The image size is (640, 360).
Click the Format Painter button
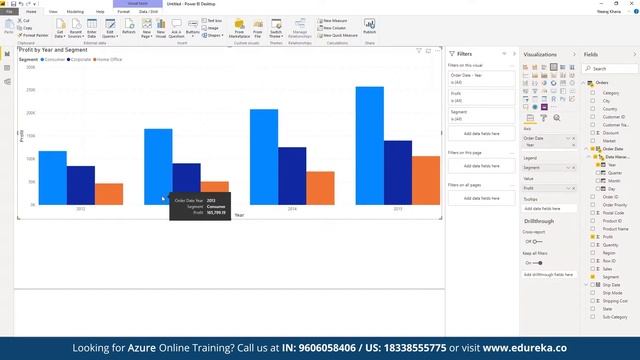pyautogui.click(x=33, y=36)
